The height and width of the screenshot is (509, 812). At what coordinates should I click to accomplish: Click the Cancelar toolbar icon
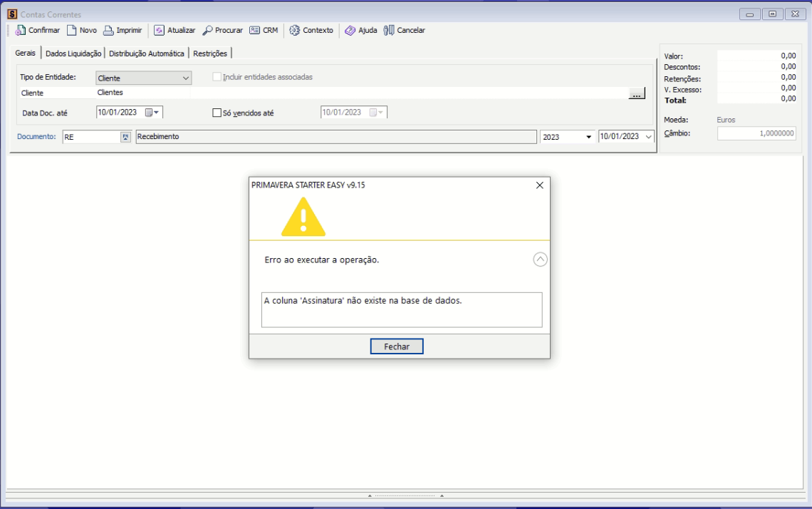point(389,31)
